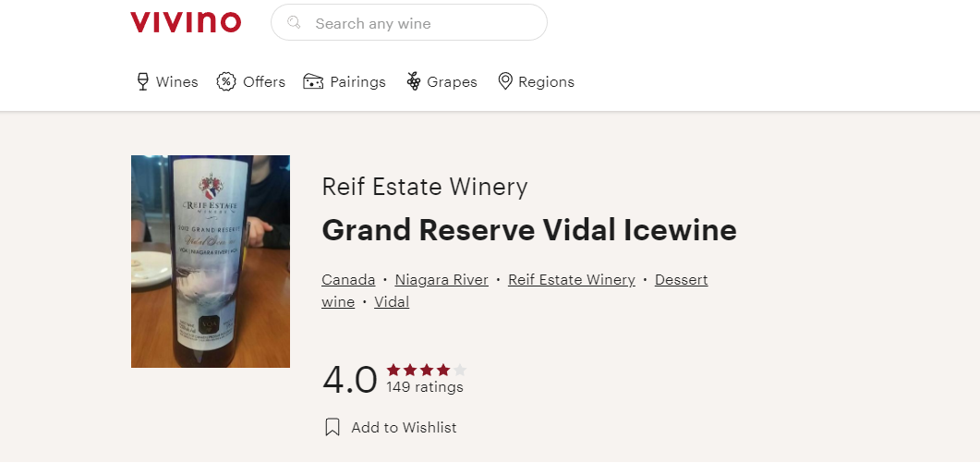The width and height of the screenshot is (980, 463).
Task: Go to the Pairings section
Action: 357,81
